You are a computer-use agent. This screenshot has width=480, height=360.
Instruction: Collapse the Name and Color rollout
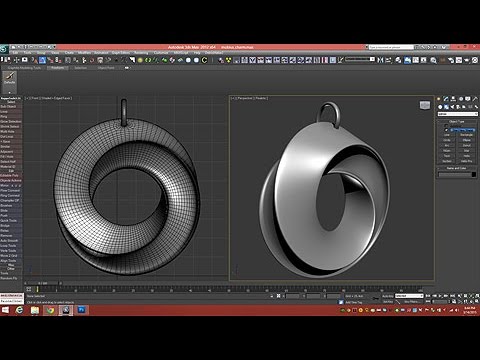click(x=456, y=168)
